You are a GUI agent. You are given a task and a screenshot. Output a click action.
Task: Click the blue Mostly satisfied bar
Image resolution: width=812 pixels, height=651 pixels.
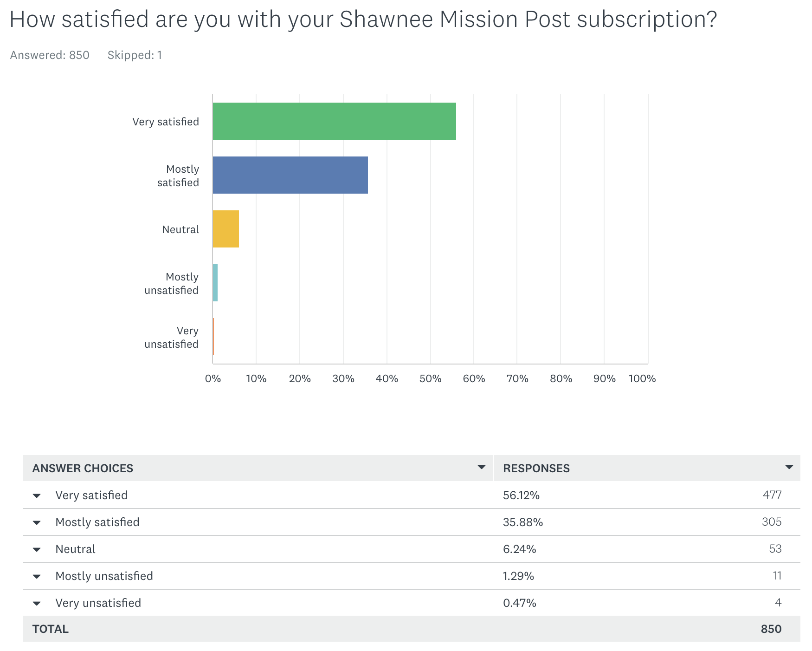tap(290, 175)
